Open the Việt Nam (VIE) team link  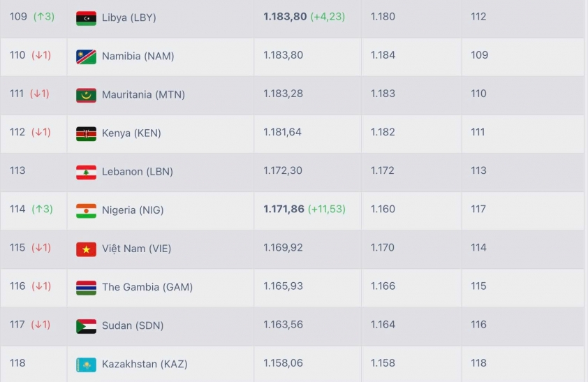(136, 248)
